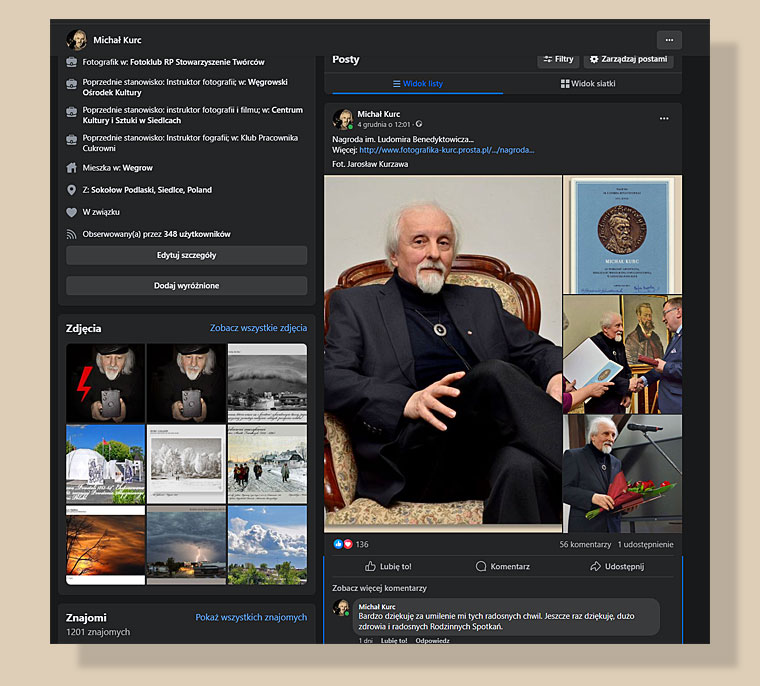Click the Fot. Jarosław Kurzawa text

coord(370,164)
